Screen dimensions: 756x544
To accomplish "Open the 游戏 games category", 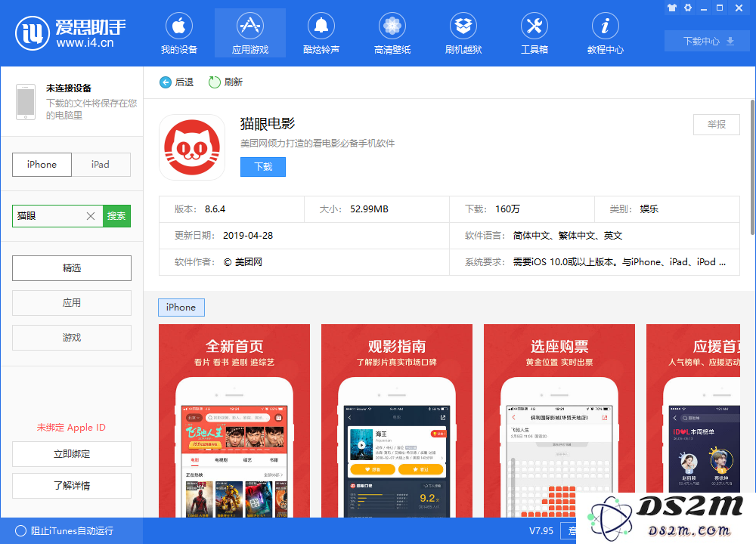I will [72, 337].
